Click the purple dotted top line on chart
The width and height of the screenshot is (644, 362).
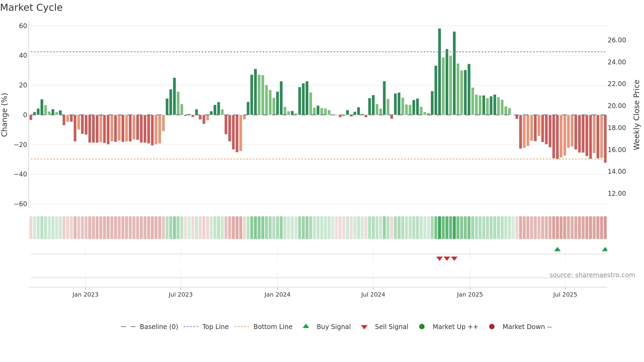318,52
